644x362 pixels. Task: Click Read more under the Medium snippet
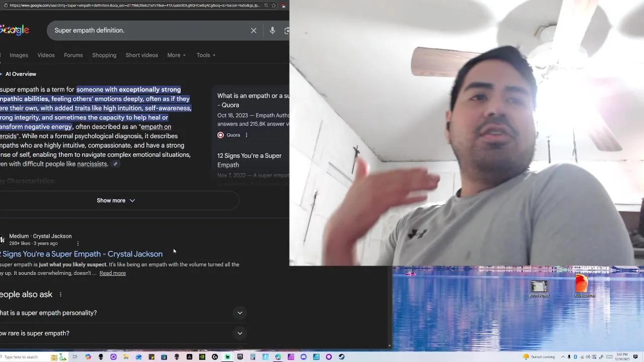pyautogui.click(x=113, y=273)
